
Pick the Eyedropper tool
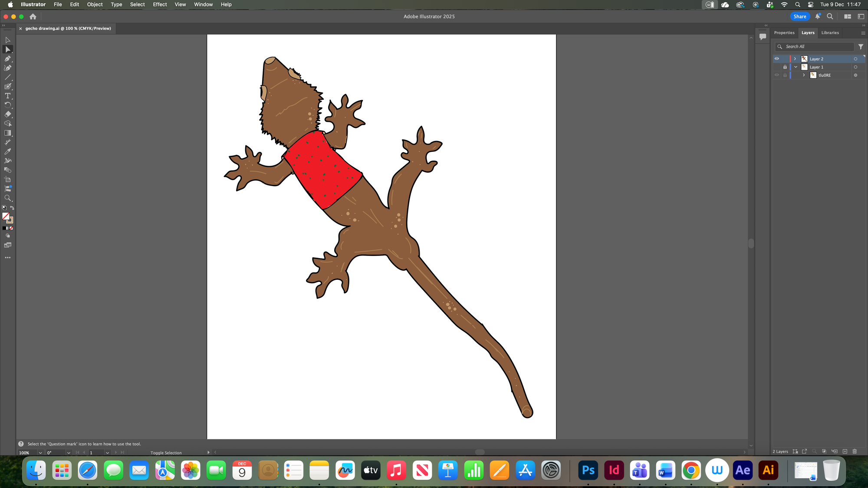[7, 151]
